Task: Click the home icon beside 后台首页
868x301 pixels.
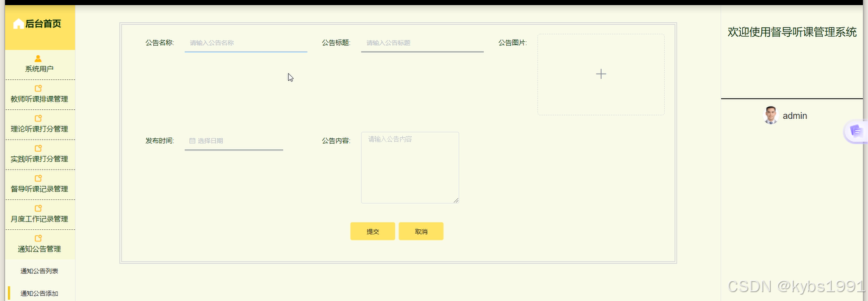Action: point(18,24)
